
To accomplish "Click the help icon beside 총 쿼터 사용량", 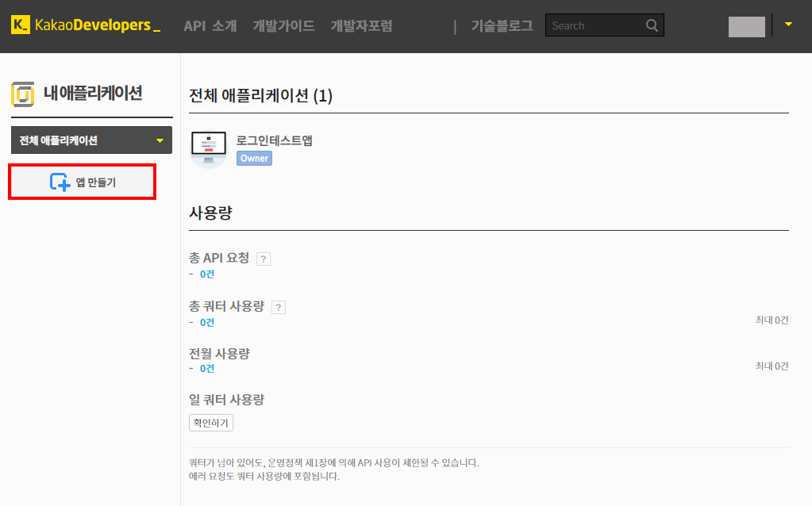I will click(279, 307).
